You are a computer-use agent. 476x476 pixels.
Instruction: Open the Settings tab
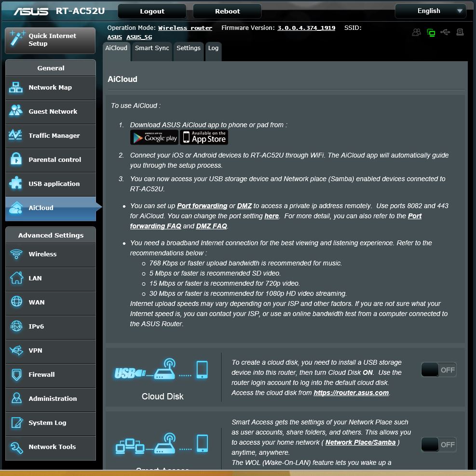(189, 51)
